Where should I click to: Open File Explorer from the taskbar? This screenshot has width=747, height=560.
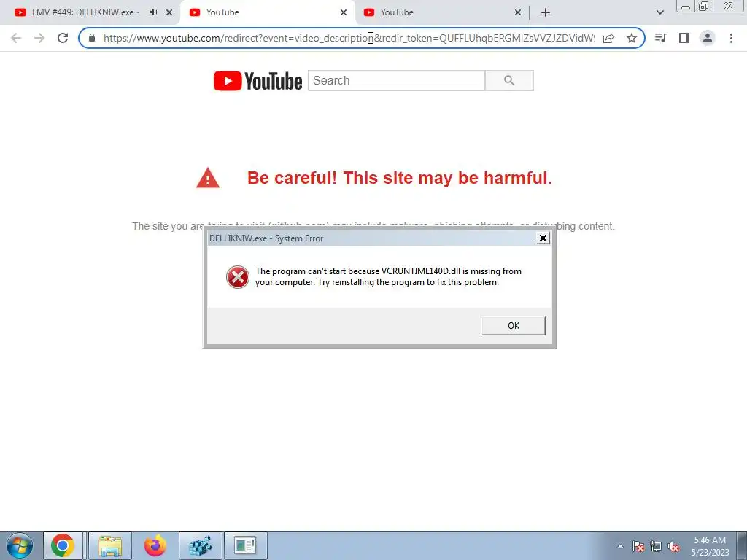(110, 545)
